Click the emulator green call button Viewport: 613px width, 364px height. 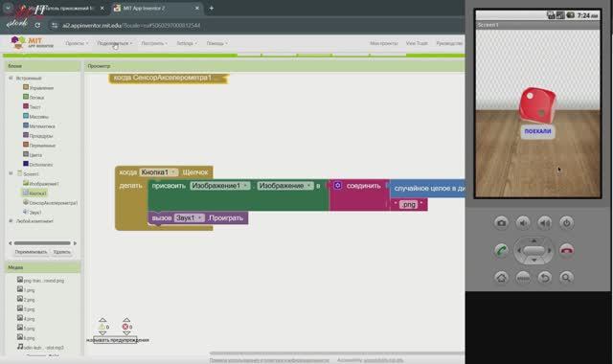[501, 250]
